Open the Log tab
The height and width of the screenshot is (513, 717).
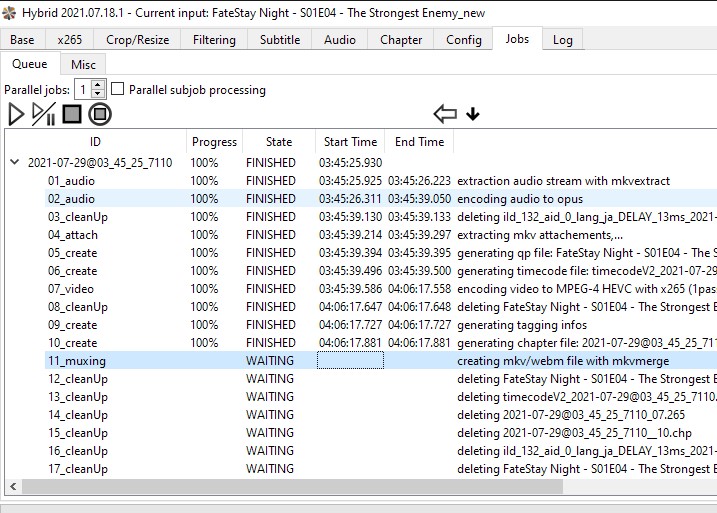click(563, 40)
